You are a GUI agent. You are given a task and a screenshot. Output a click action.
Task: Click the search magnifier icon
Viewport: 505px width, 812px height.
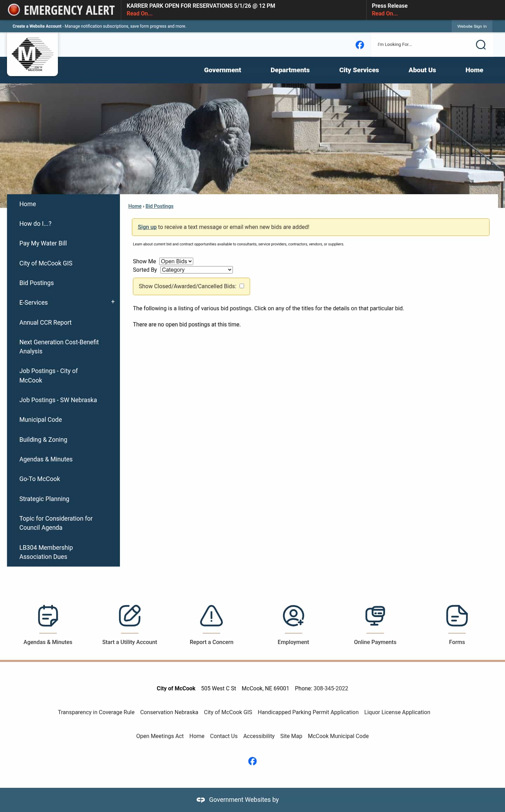pyautogui.click(x=480, y=45)
